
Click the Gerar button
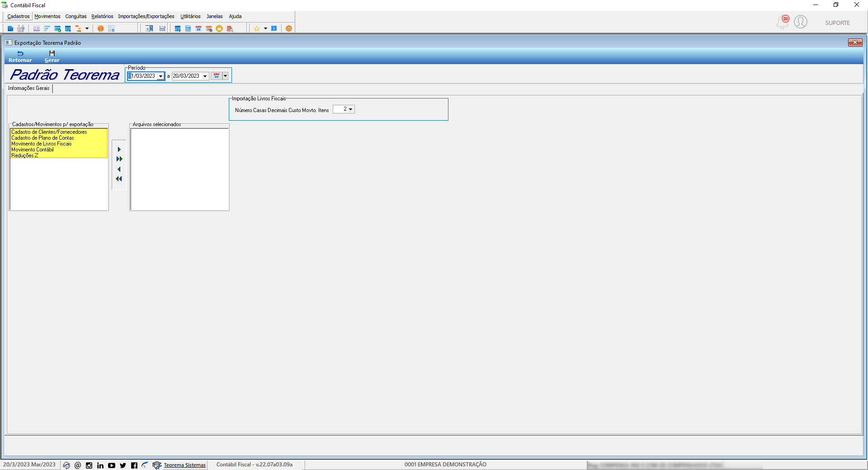tap(52, 56)
